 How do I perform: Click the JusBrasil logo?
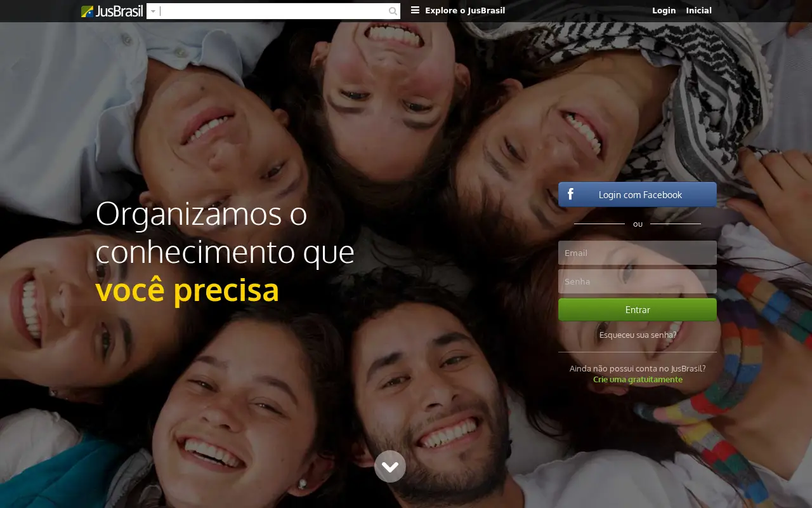coord(112,11)
